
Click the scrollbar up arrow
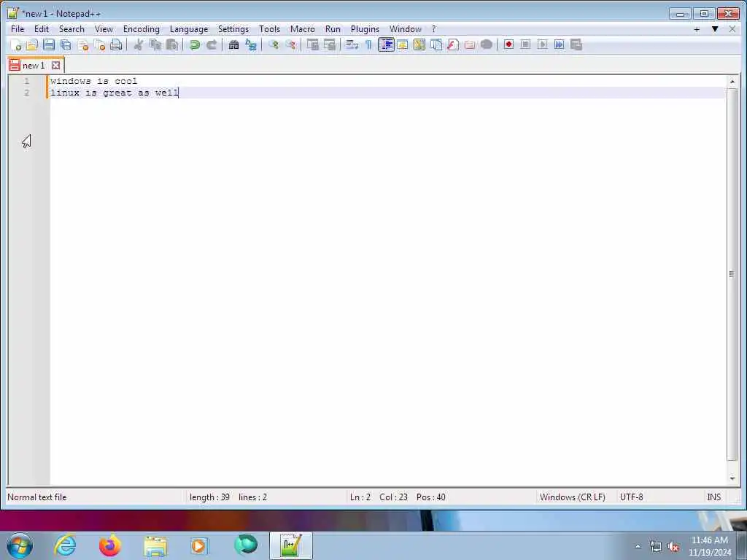click(x=732, y=82)
